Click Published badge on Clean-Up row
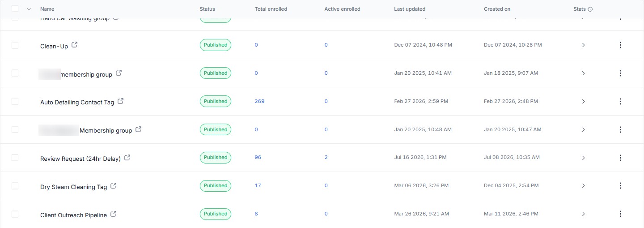This screenshot has height=228, width=644. pyautogui.click(x=215, y=45)
